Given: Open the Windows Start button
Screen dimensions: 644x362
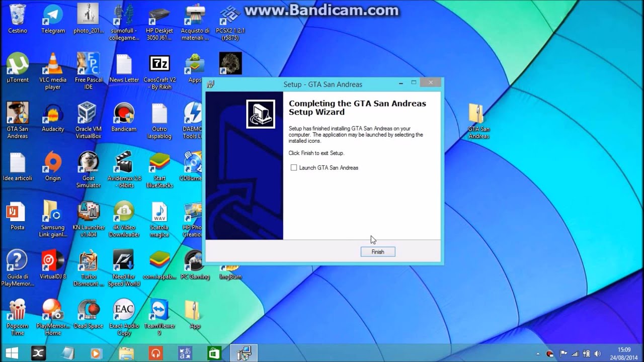Looking at the screenshot, I should coord(12,353).
